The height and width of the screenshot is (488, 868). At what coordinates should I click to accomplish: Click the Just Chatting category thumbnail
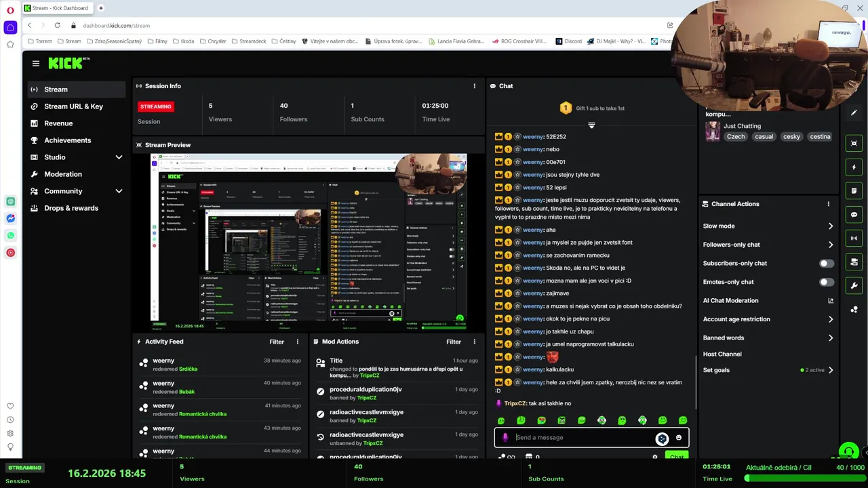click(x=713, y=131)
